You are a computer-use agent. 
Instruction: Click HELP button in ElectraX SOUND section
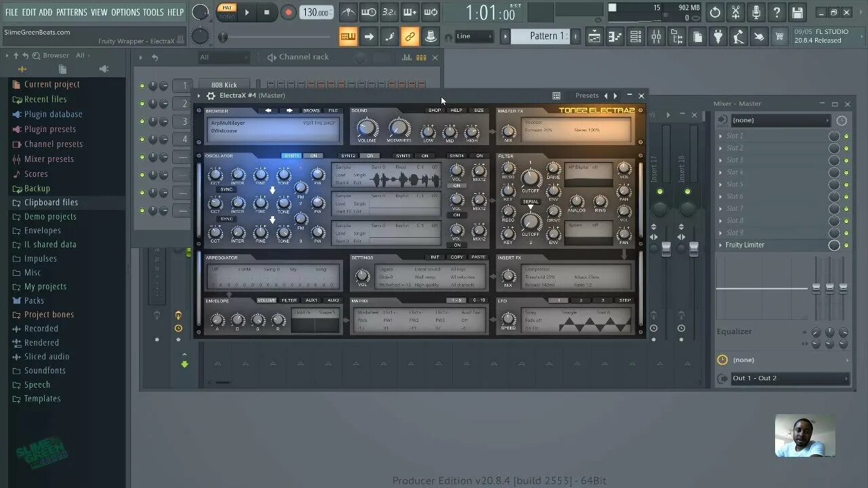[x=456, y=110]
